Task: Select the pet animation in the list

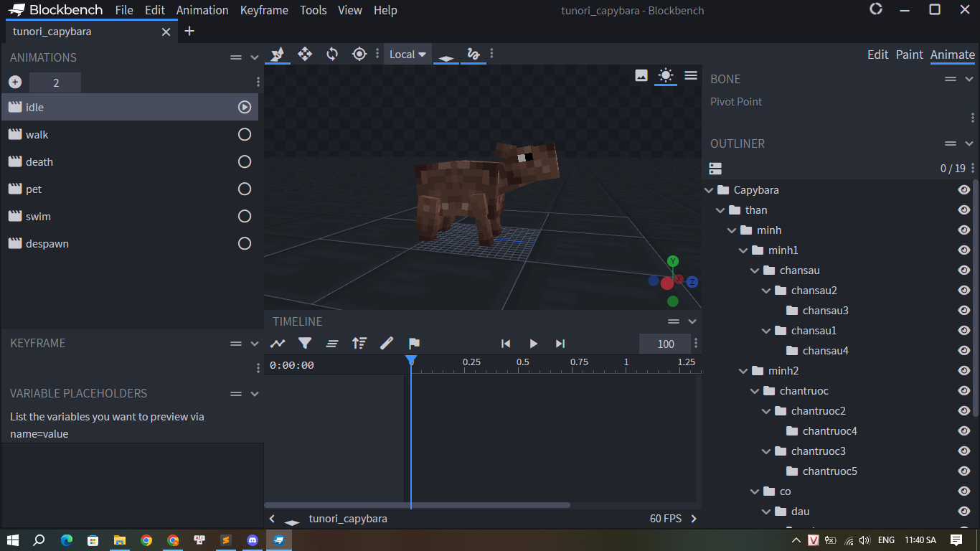Action: [x=129, y=189]
